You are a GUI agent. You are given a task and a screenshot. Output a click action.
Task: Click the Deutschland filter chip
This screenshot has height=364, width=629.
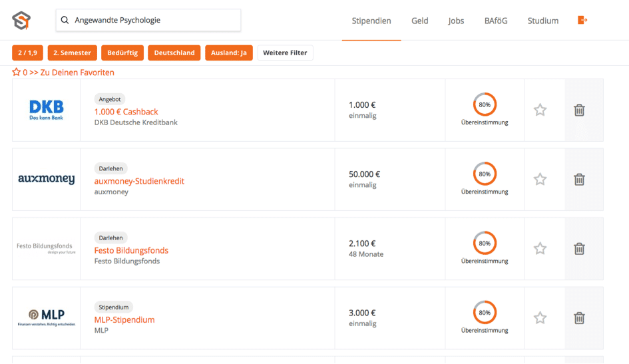tap(174, 53)
